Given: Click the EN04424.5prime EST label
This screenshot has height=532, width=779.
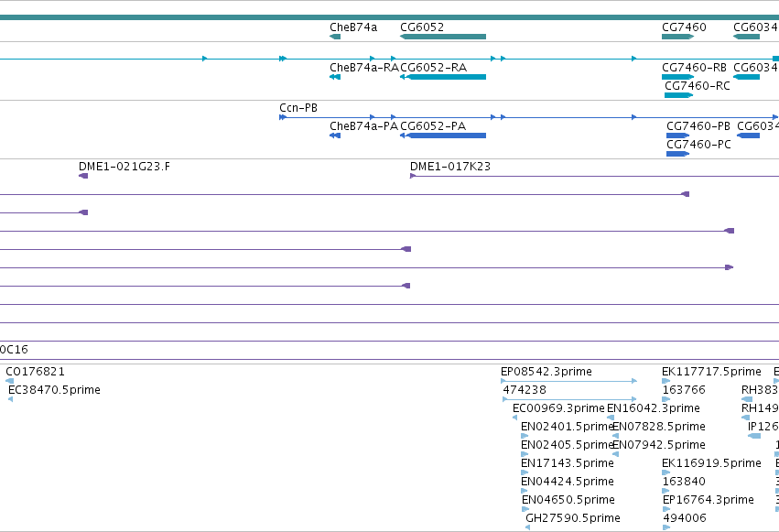Looking at the screenshot, I should 568,482.
